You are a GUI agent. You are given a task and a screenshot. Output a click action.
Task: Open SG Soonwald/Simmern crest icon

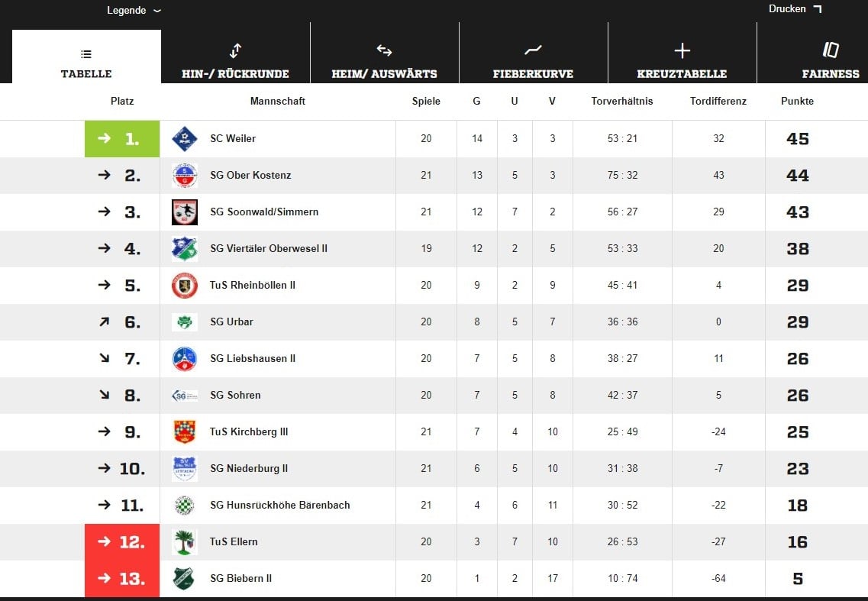[184, 212]
